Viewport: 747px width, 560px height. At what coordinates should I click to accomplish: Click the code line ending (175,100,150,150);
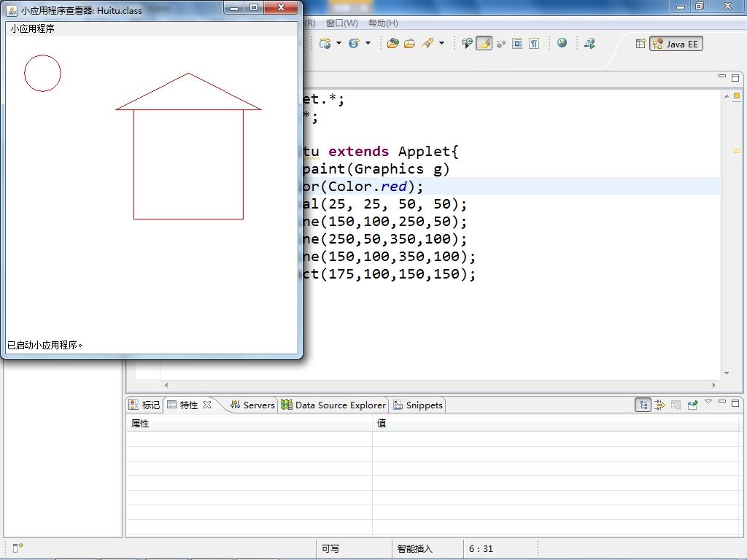point(390,274)
